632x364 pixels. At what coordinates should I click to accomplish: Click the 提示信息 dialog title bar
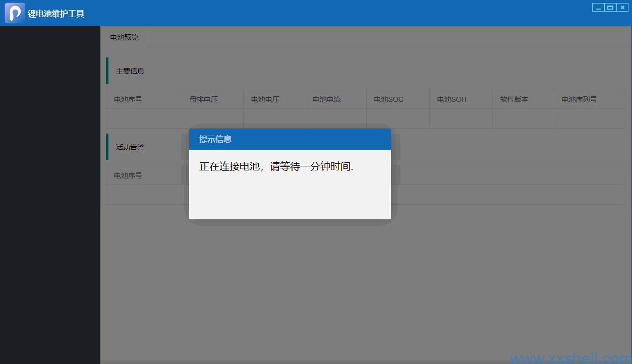pos(290,139)
